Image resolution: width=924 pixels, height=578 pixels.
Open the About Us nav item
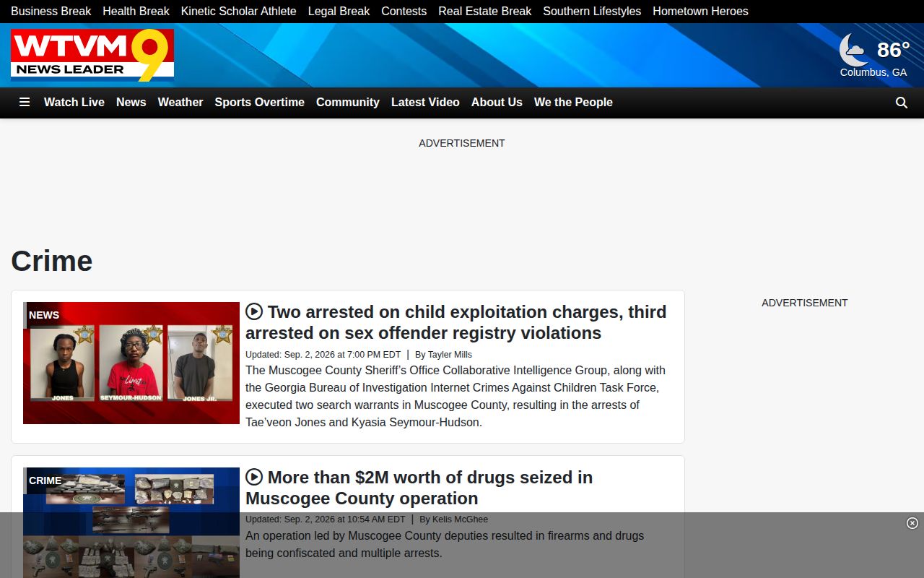pos(497,103)
